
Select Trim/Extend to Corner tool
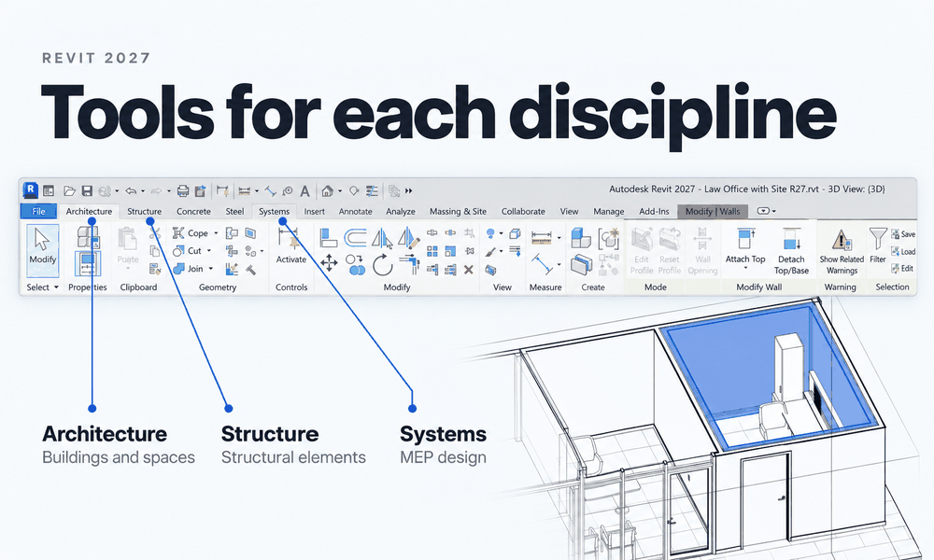(409, 264)
